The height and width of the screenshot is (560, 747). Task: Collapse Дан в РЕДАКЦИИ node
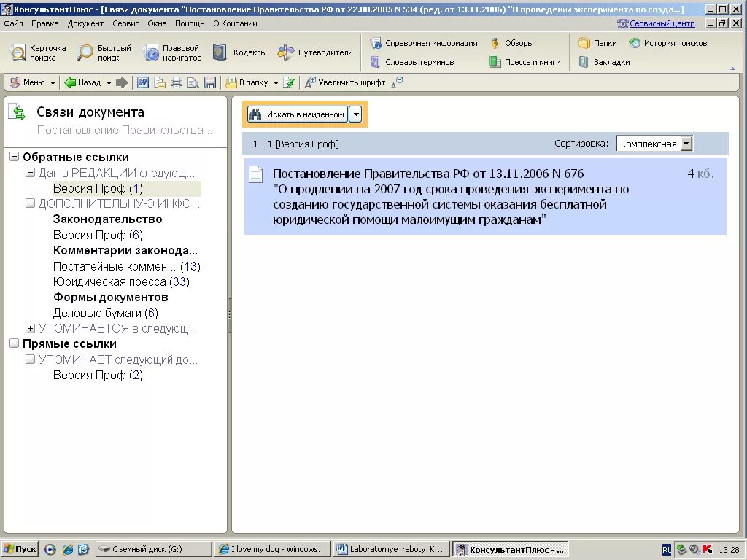click(30, 172)
